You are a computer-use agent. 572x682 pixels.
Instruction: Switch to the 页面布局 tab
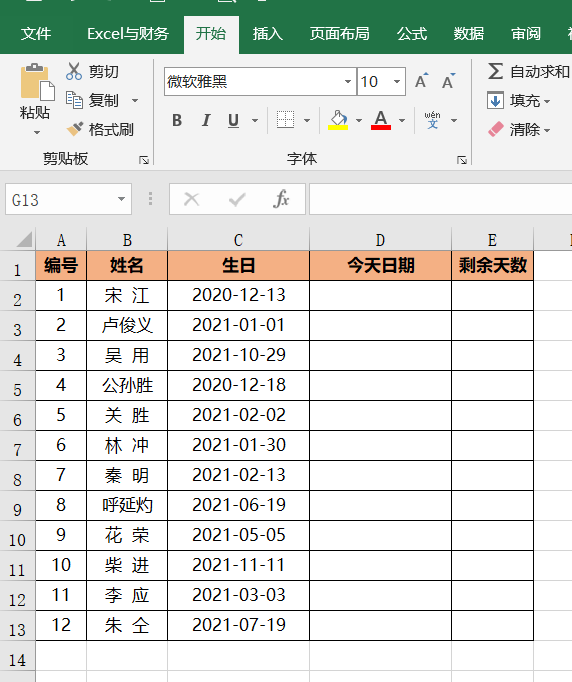(x=340, y=33)
